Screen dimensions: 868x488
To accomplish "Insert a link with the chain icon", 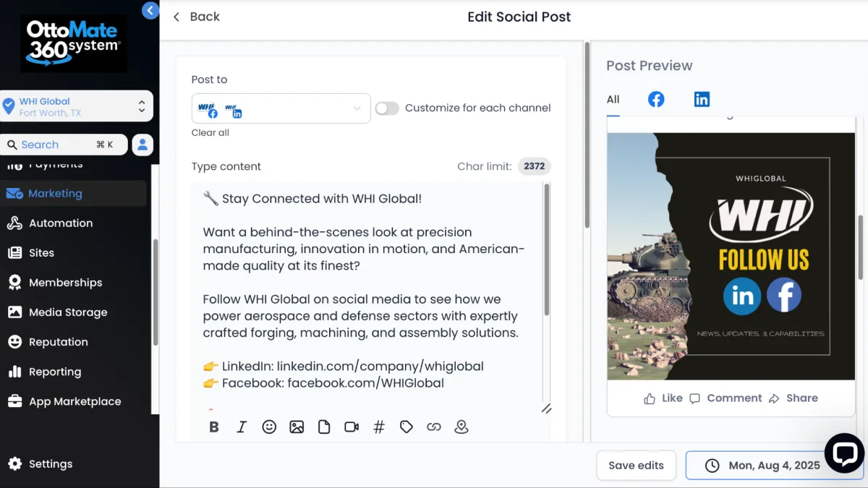I will [434, 427].
